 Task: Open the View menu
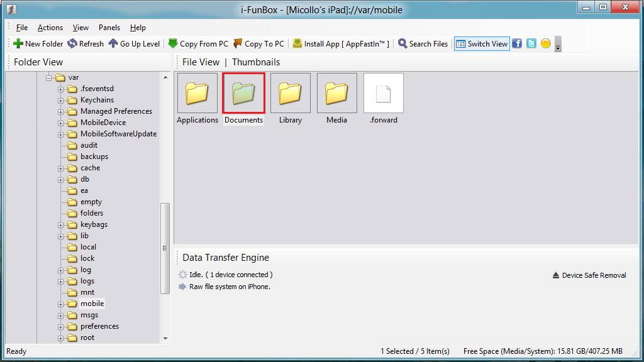point(80,28)
